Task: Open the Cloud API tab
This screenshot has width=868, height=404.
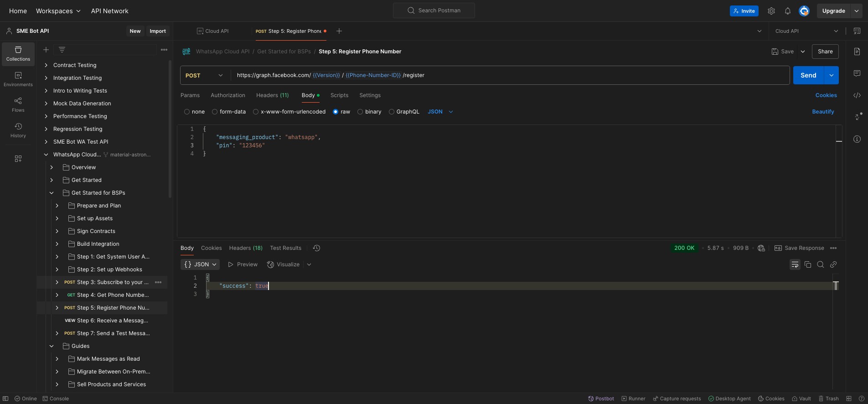Action: [x=213, y=31]
